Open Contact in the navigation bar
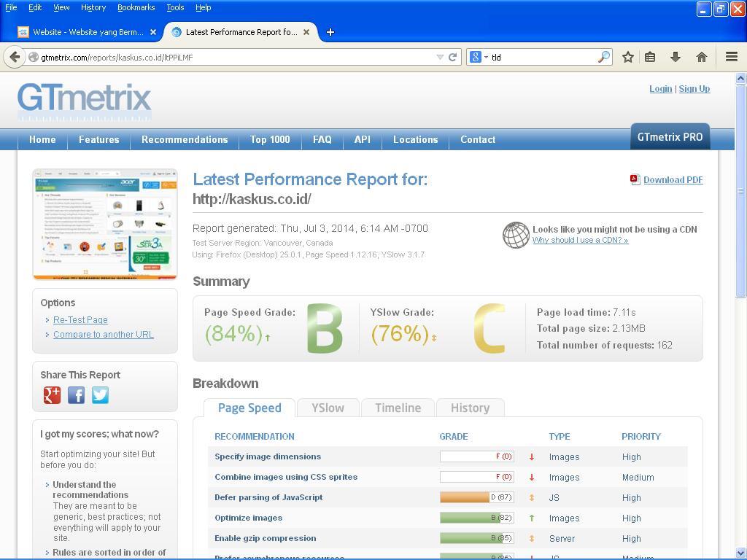The width and height of the screenshot is (747, 560). [x=478, y=139]
